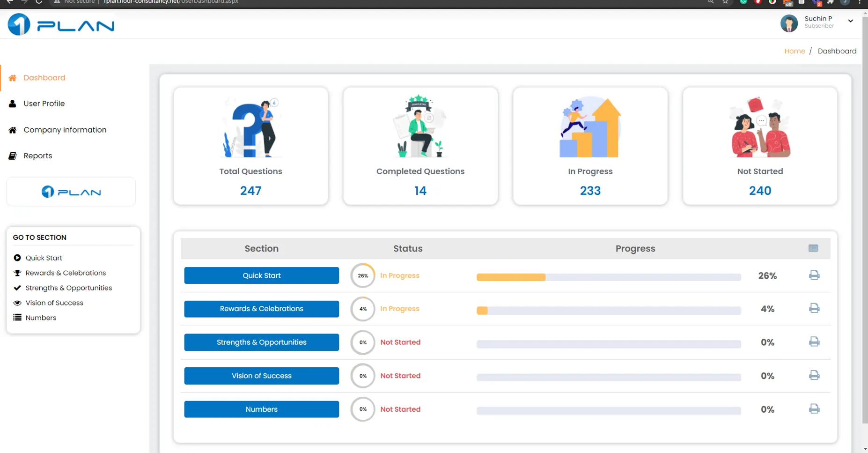Click the 'Not Started' status for Numbers
This screenshot has width=868, height=453.
(400, 409)
